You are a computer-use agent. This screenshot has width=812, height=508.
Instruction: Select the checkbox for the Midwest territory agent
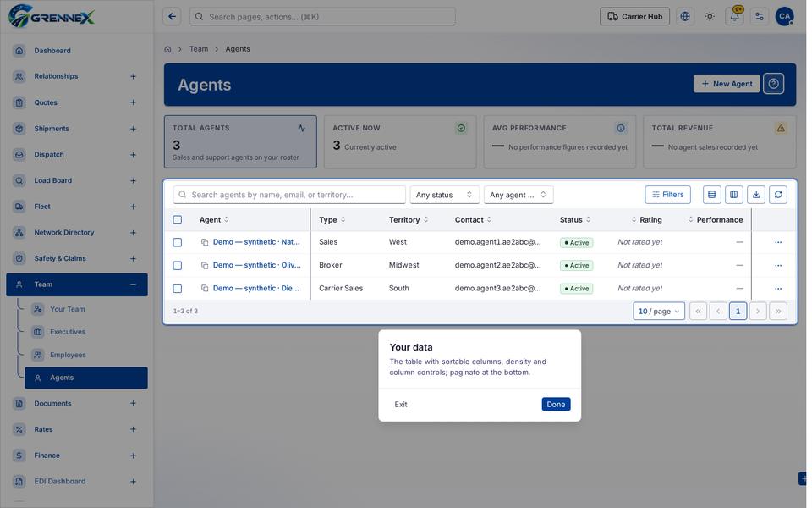click(177, 265)
